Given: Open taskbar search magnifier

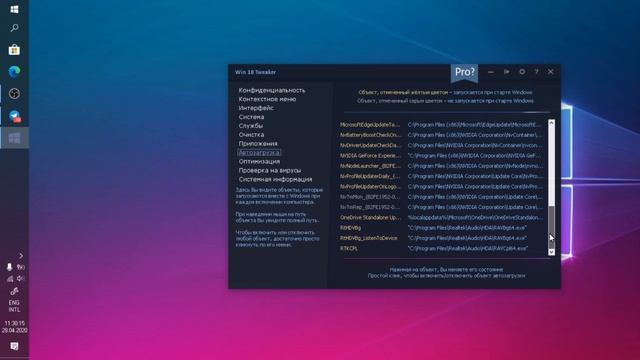Looking at the screenshot, I should (x=14, y=28).
